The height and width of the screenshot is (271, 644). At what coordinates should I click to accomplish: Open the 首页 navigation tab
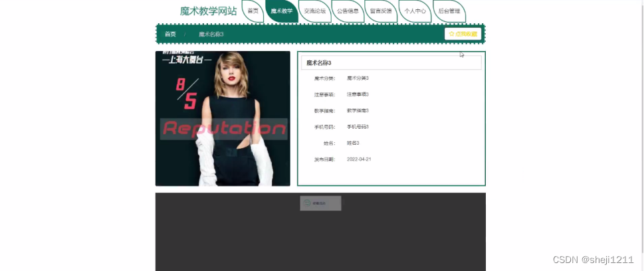[253, 11]
